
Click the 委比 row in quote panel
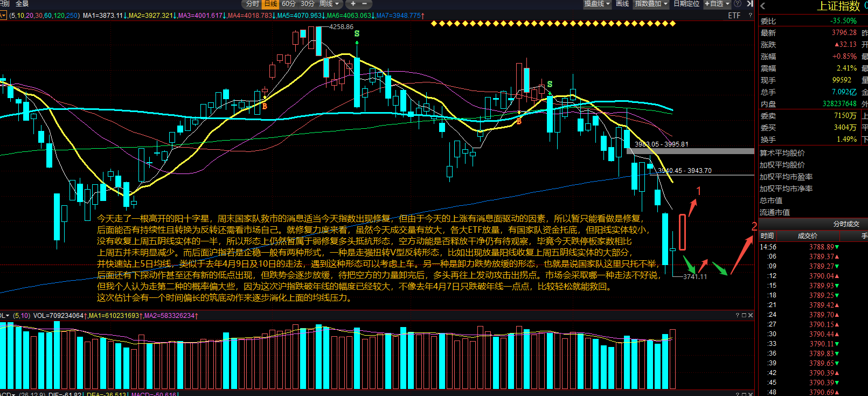click(x=810, y=21)
